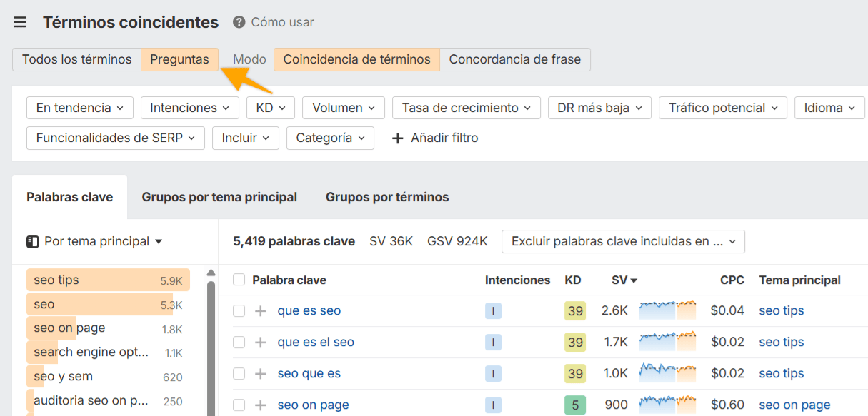This screenshot has width=868, height=416.
Task: Open trend sparkline for 'seo on page' row
Action: pos(667,405)
